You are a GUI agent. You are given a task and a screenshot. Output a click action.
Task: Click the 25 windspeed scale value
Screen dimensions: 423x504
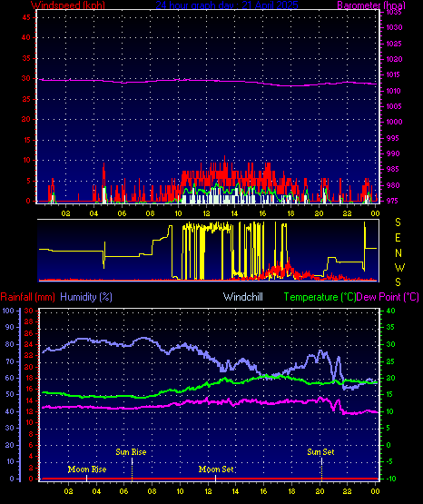pyautogui.click(x=26, y=99)
